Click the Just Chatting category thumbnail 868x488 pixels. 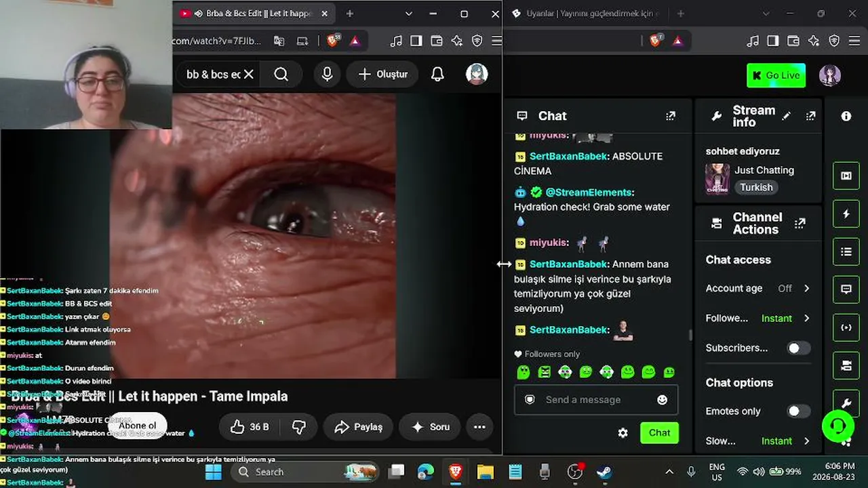[717, 178]
